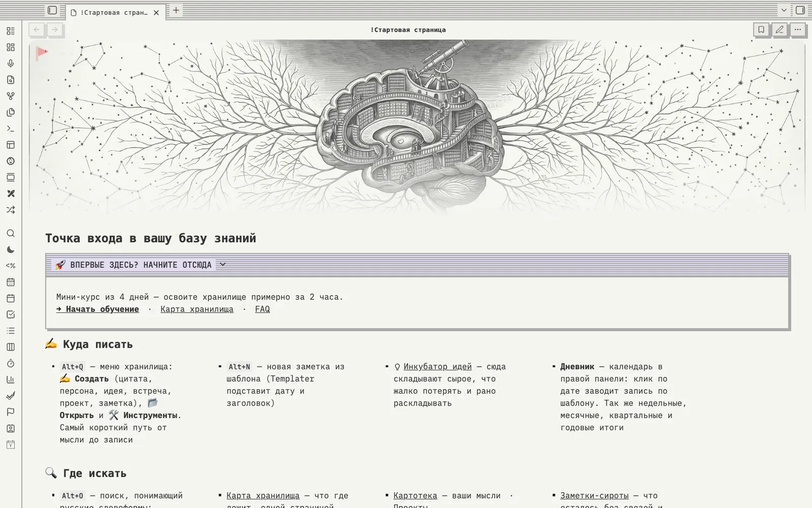
Task: Open the Templater icon in the ribbon
Action: pos(11,266)
